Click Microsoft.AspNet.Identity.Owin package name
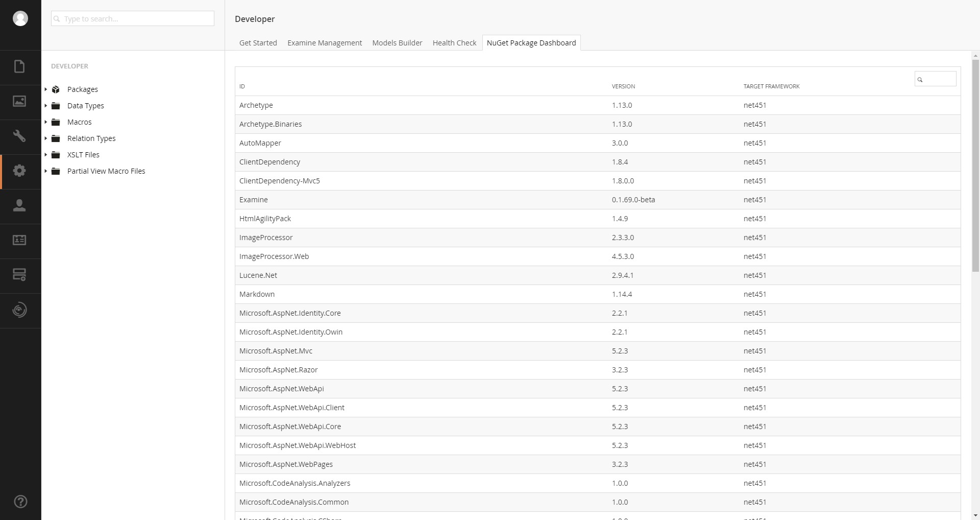Viewport: 980px width, 520px height. (x=291, y=332)
